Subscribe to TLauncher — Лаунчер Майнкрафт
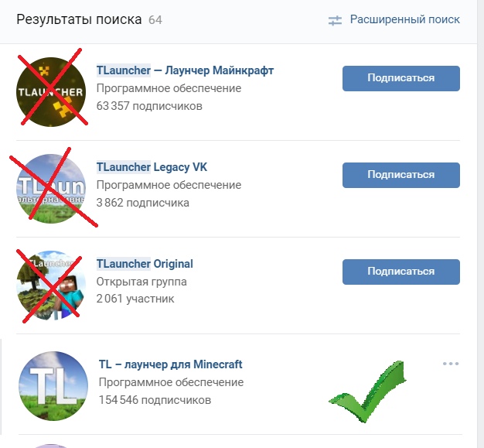Viewport: 484px width, 448px height. point(401,78)
